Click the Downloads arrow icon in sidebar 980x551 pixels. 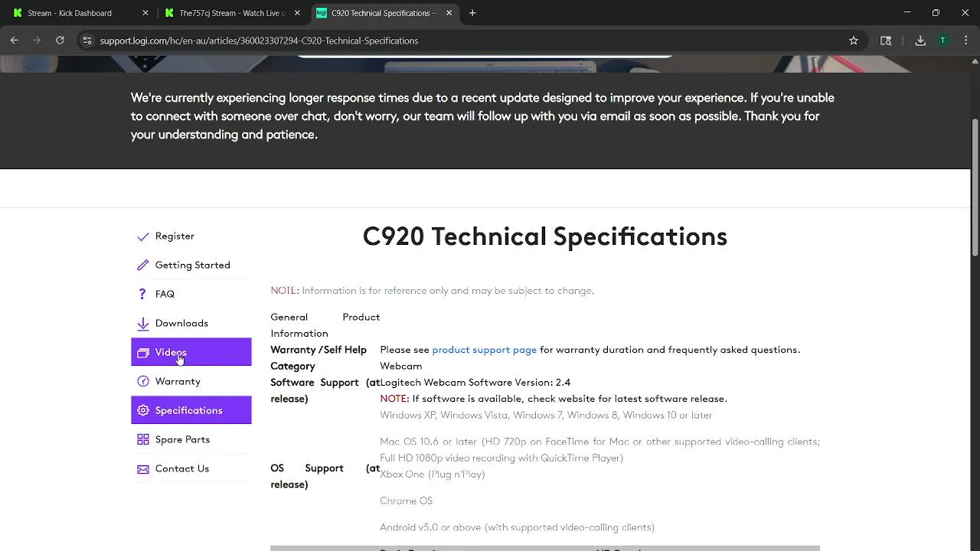(x=143, y=324)
